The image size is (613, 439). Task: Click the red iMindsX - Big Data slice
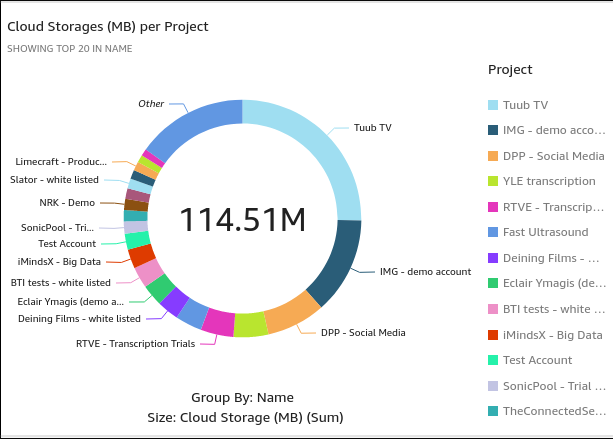point(142,255)
